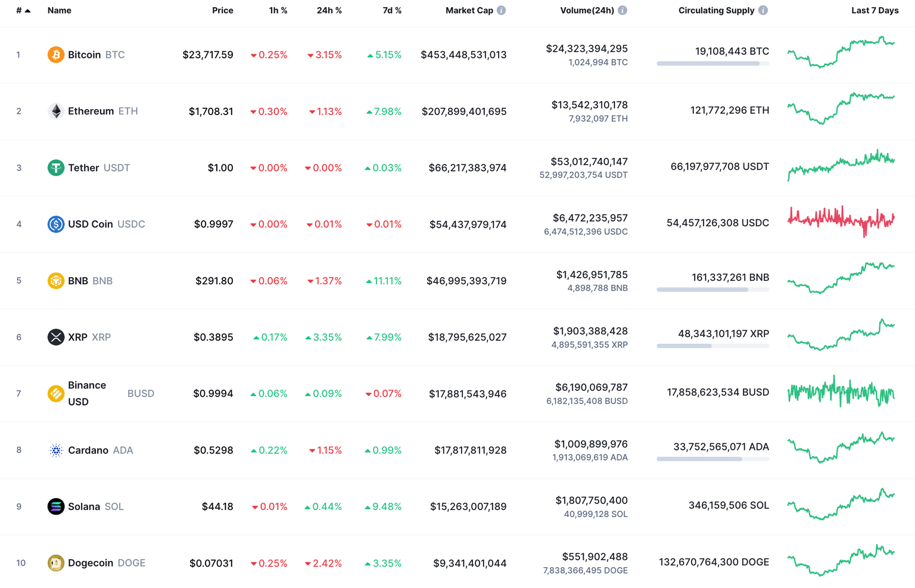
Task: Click the Cardano logo icon
Action: (55, 450)
